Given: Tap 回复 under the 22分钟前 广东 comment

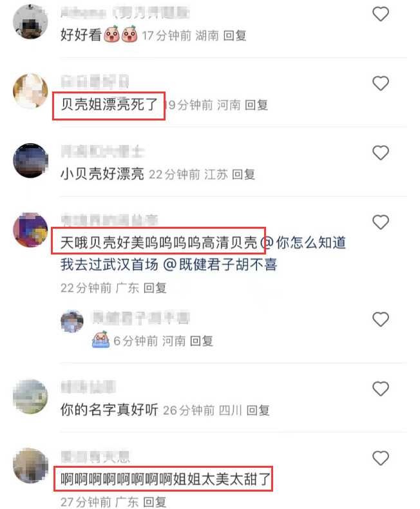Looking at the screenshot, I should click(x=155, y=288).
